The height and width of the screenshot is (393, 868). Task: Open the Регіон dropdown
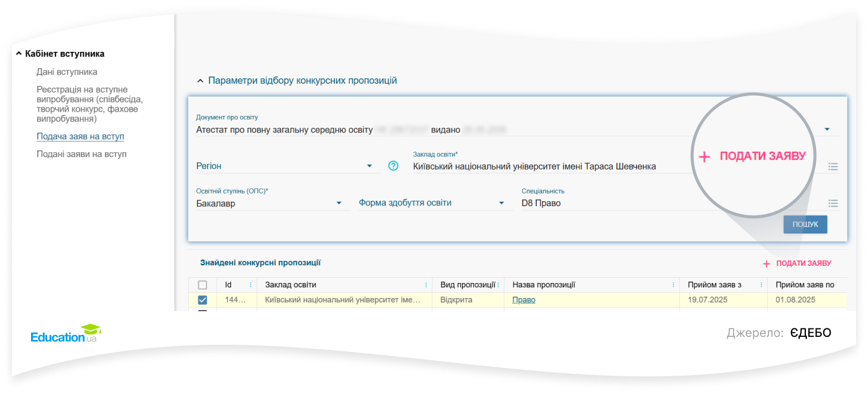pyautogui.click(x=288, y=166)
